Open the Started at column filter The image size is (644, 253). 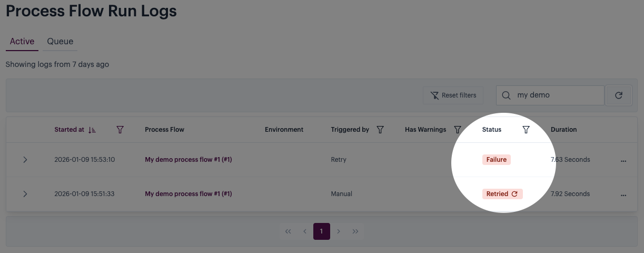point(120,130)
